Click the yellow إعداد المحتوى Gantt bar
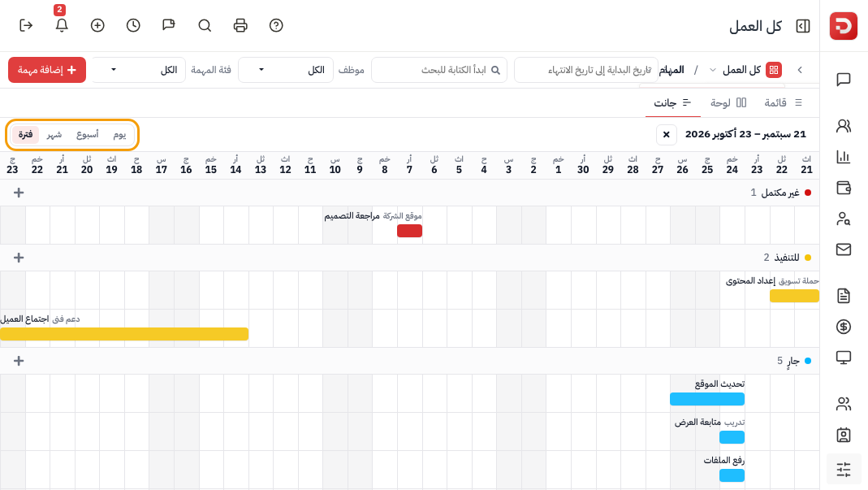Screen dimensions: 868x490 794,296
